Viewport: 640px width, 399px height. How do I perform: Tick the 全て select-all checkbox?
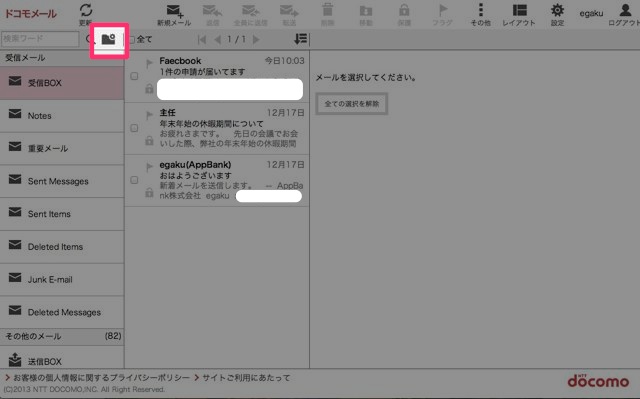(132, 40)
